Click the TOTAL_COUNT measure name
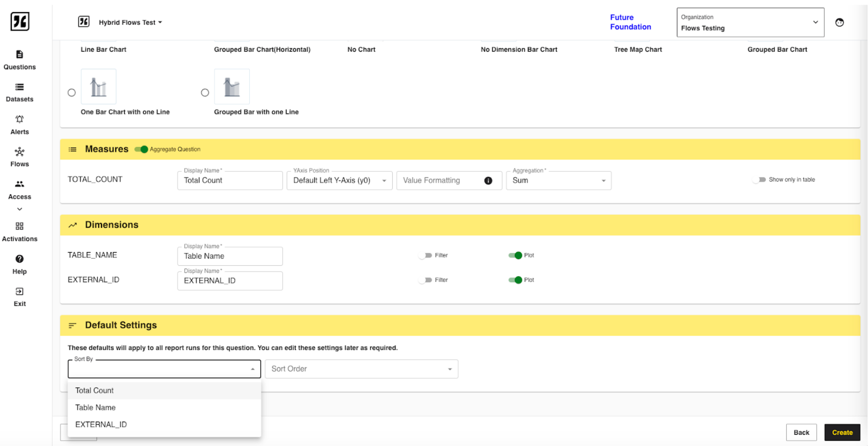The width and height of the screenshot is (868, 446). point(95,179)
